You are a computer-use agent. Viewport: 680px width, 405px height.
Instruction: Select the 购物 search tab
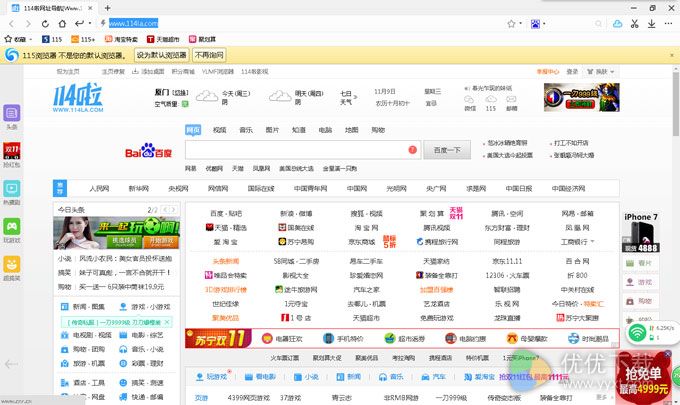(x=378, y=130)
